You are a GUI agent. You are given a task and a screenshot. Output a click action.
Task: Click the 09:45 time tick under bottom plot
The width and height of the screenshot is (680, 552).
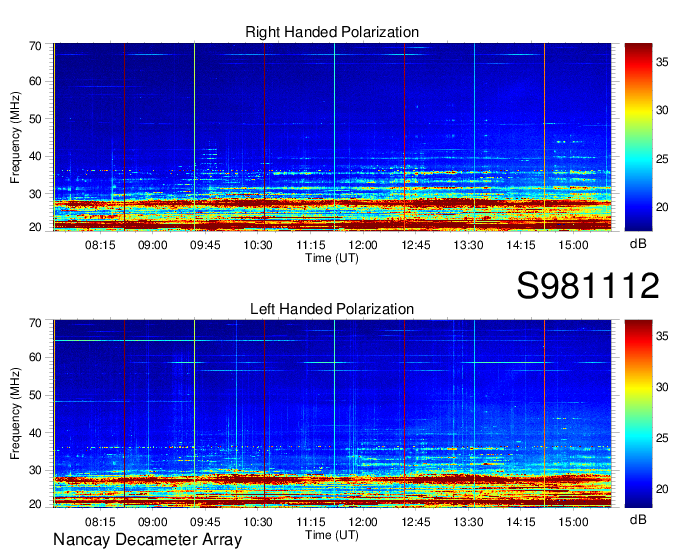click(x=205, y=522)
